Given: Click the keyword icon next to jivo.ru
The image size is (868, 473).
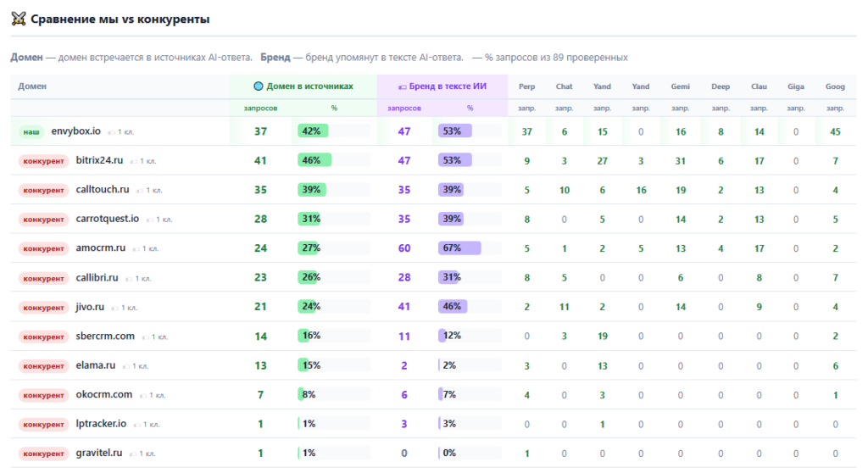Looking at the screenshot, I should point(114,308).
